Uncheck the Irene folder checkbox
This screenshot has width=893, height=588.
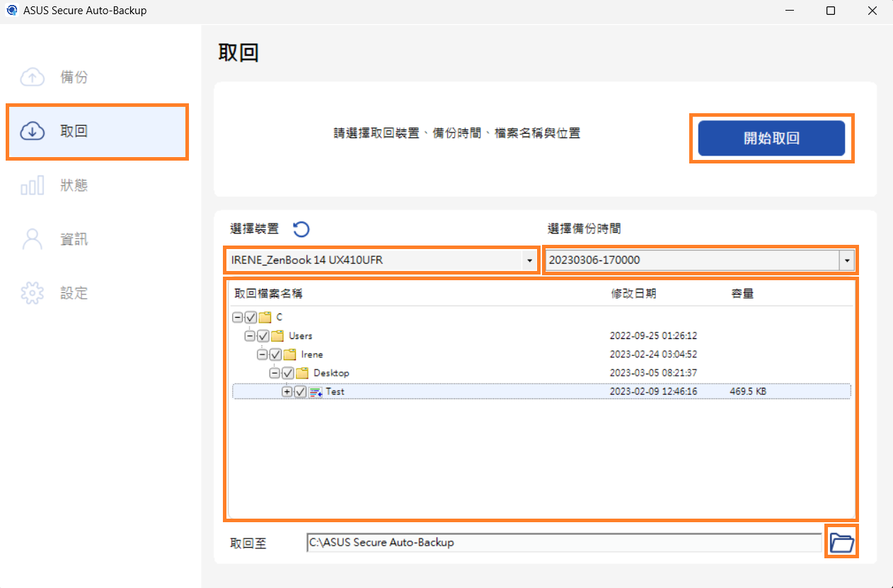click(x=275, y=354)
